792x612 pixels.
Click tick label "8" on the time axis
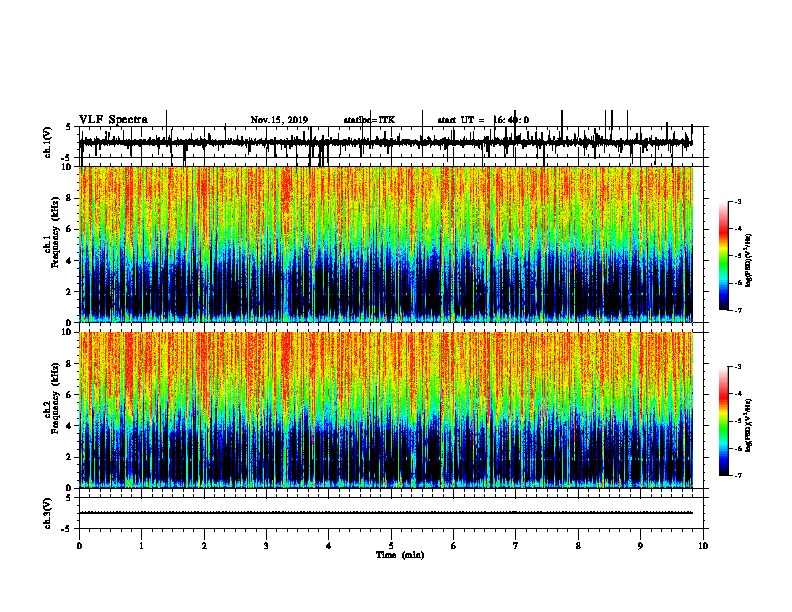(578, 546)
